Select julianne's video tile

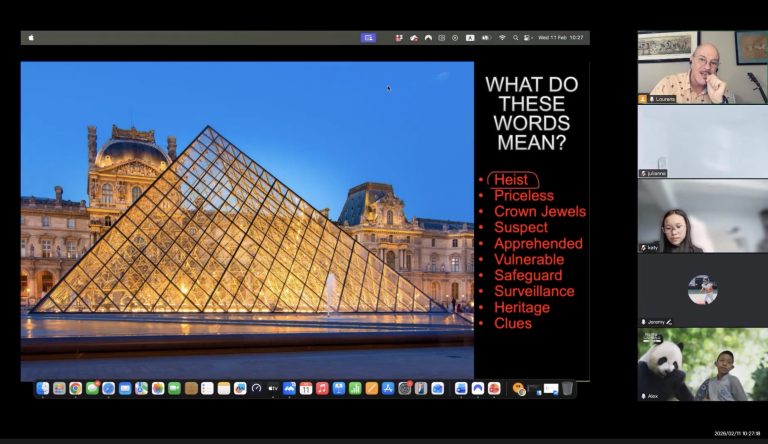click(702, 141)
